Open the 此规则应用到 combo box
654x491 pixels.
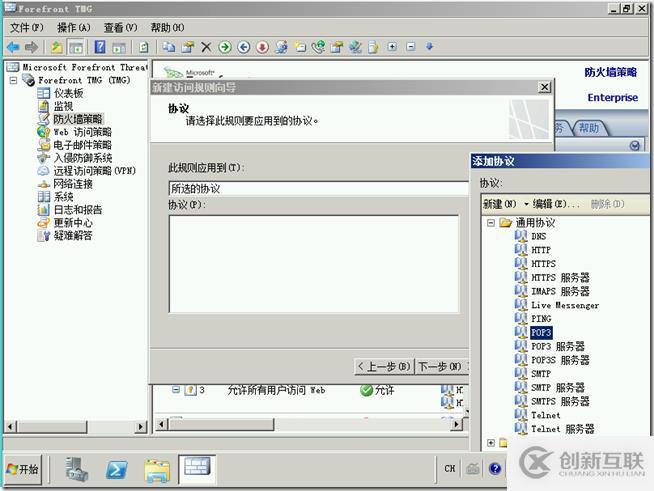coord(319,189)
